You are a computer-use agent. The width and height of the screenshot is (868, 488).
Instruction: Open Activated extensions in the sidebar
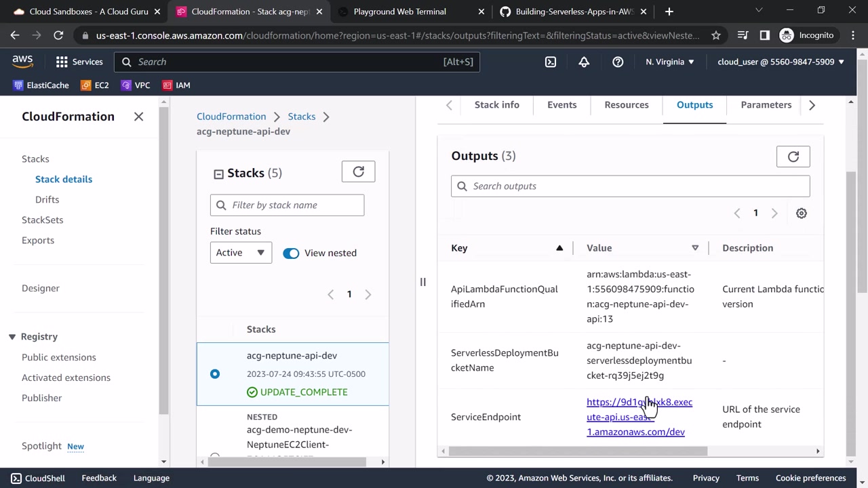pyautogui.click(x=66, y=378)
